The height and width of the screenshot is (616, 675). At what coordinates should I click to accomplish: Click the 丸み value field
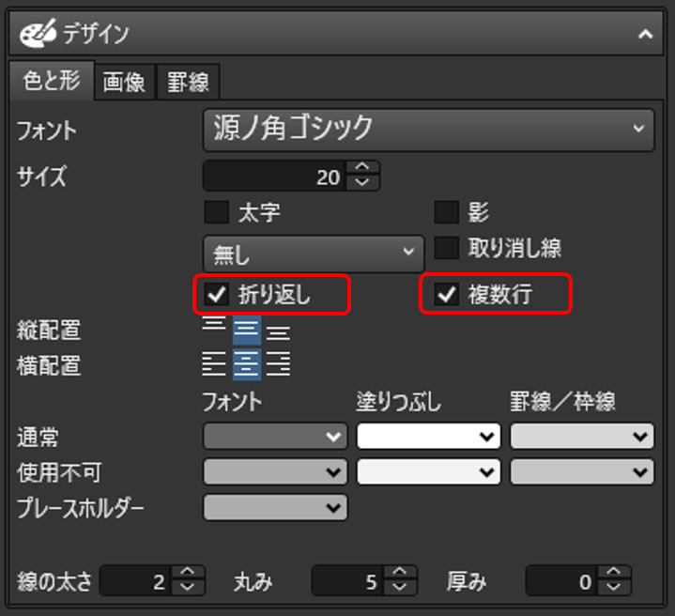click(347, 581)
